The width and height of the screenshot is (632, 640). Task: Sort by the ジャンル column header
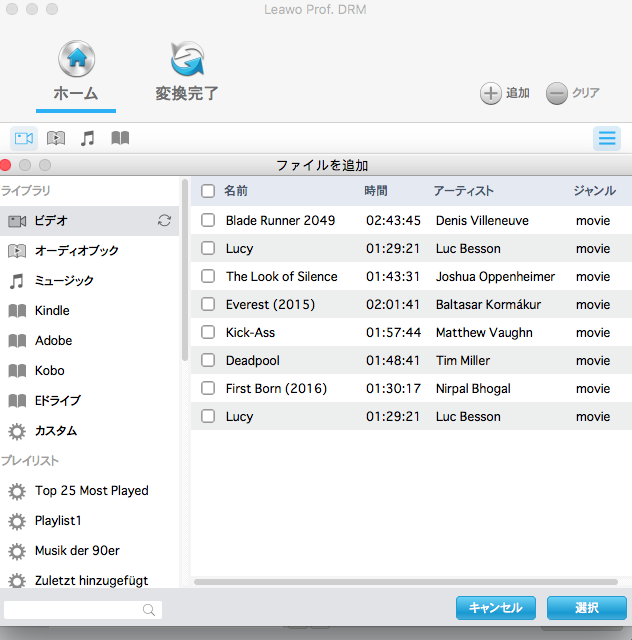(594, 191)
